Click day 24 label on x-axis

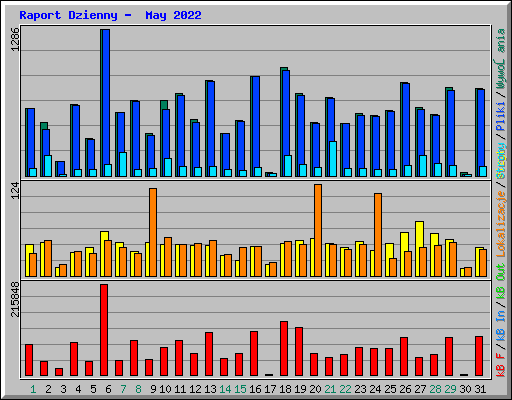click(375, 389)
